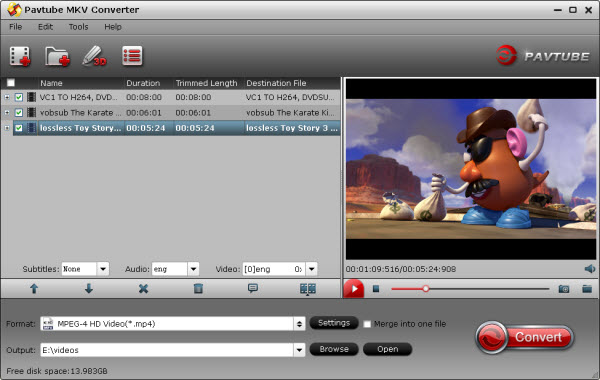The image size is (600, 380).
Task: Open the File menu
Action: coord(16,27)
